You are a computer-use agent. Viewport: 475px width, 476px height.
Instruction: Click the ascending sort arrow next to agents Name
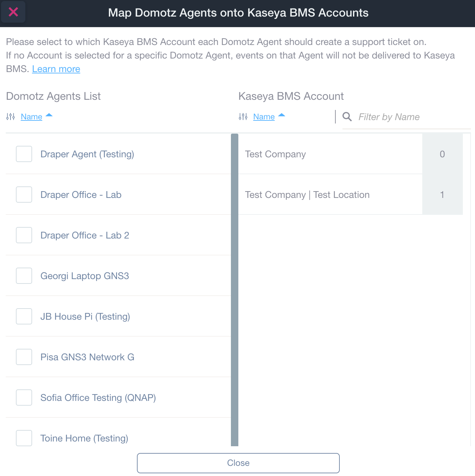click(49, 115)
